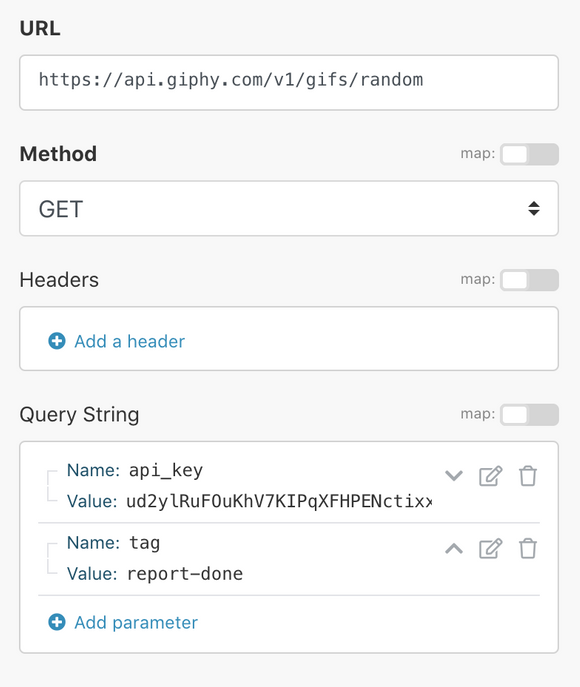
Task: Select the api_key name text
Action: (166, 471)
